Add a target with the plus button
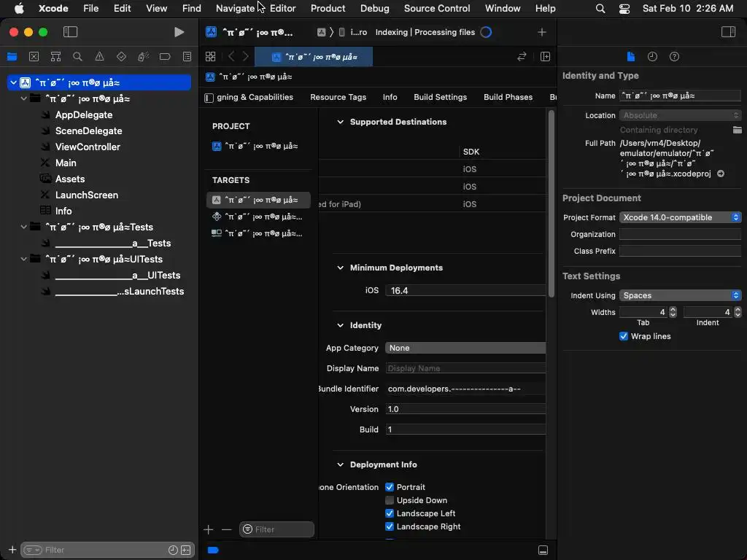Image resolution: width=747 pixels, height=560 pixels. 208,529
